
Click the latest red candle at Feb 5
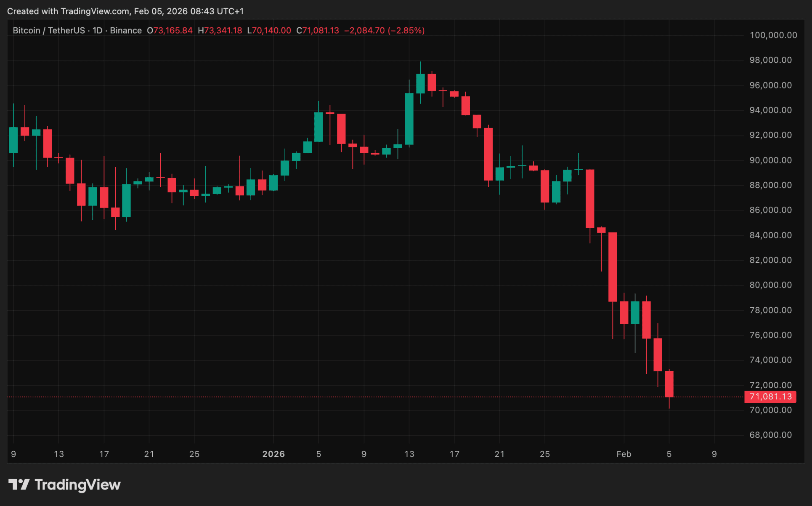(669, 383)
